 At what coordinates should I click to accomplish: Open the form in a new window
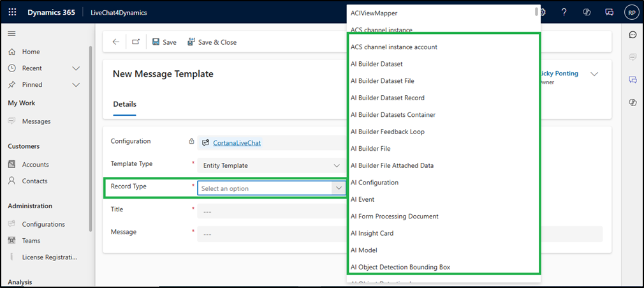[x=136, y=42]
